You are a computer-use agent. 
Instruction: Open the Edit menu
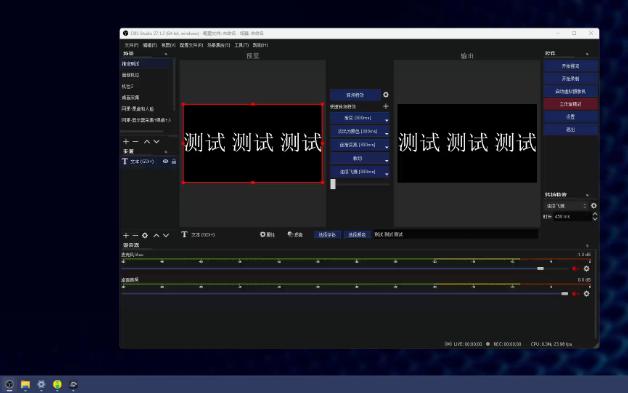pyautogui.click(x=150, y=45)
